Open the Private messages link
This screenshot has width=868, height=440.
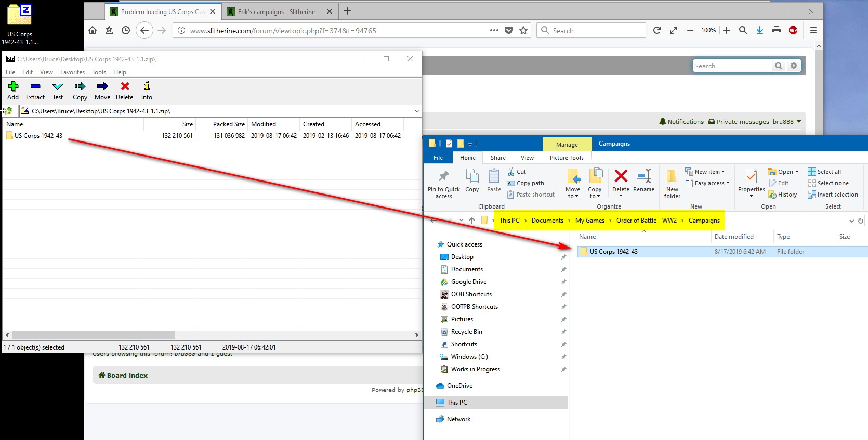tap(742, 122)
